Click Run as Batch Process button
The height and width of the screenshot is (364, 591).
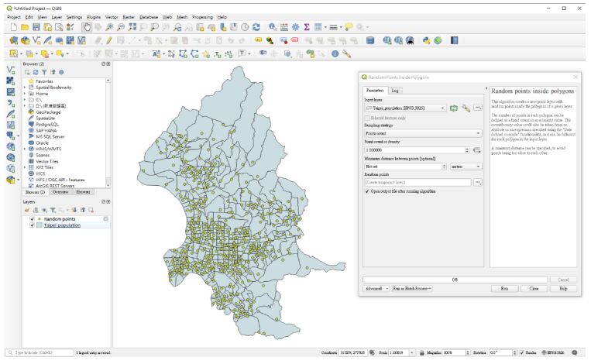coord(411,288)
